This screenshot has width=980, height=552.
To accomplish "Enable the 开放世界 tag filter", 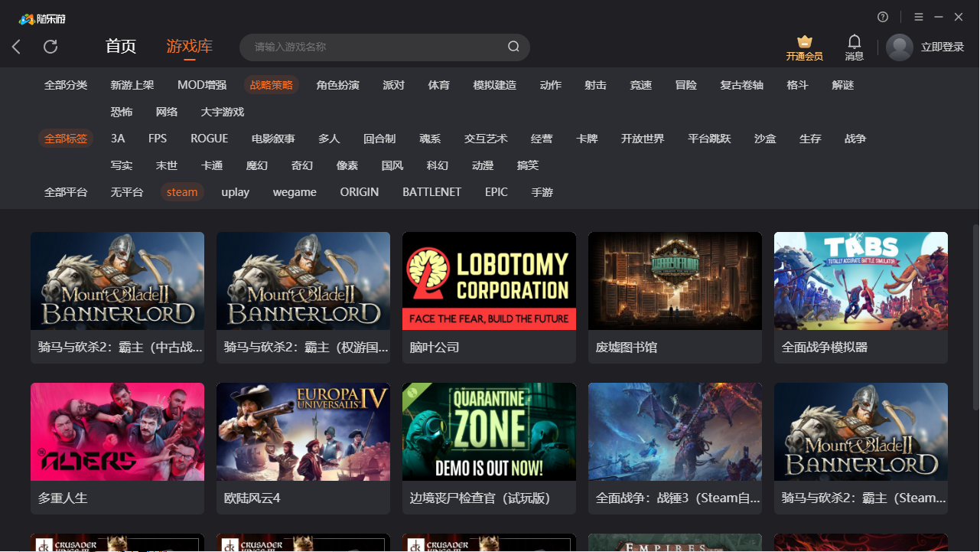I will click(x=643, y=139).
